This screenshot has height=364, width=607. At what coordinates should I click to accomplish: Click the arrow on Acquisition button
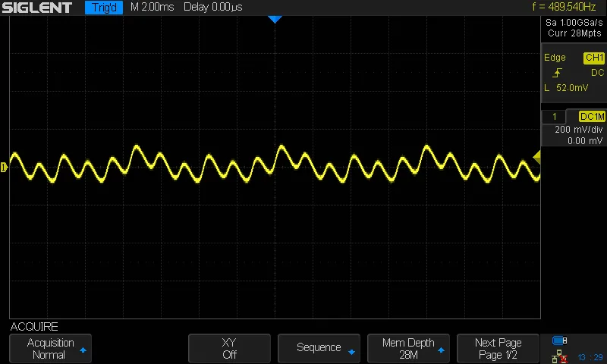point(83,350)
